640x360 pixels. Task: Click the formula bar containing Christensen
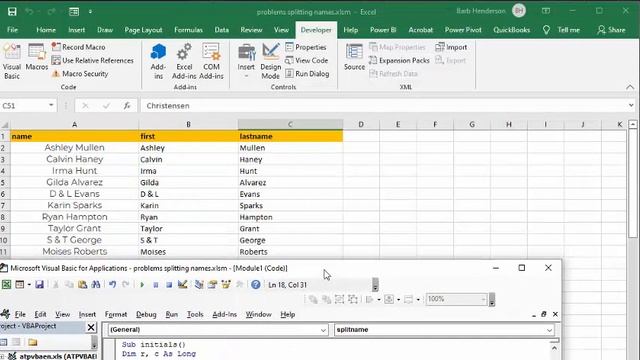tap(384, 106)
